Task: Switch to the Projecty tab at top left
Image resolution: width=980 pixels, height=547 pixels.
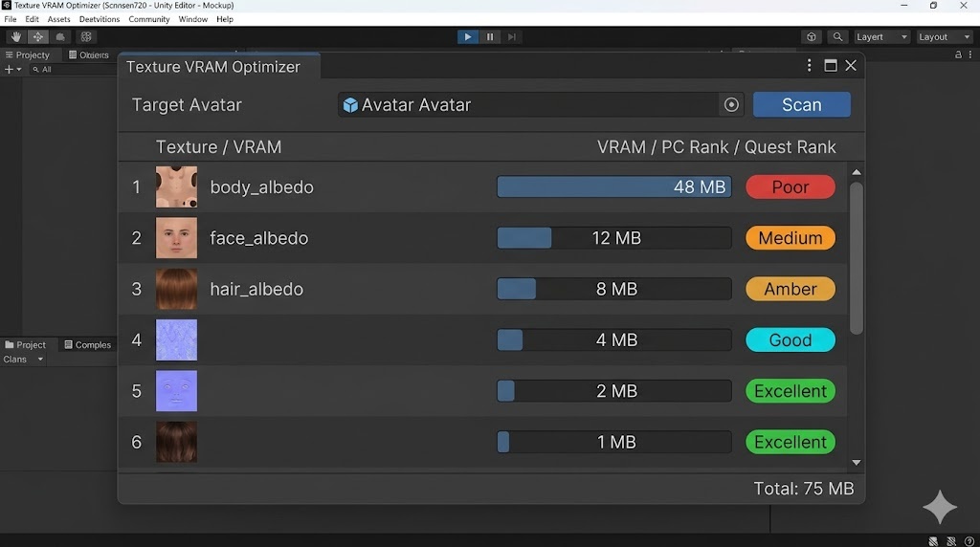Action: tap(28, 55)
